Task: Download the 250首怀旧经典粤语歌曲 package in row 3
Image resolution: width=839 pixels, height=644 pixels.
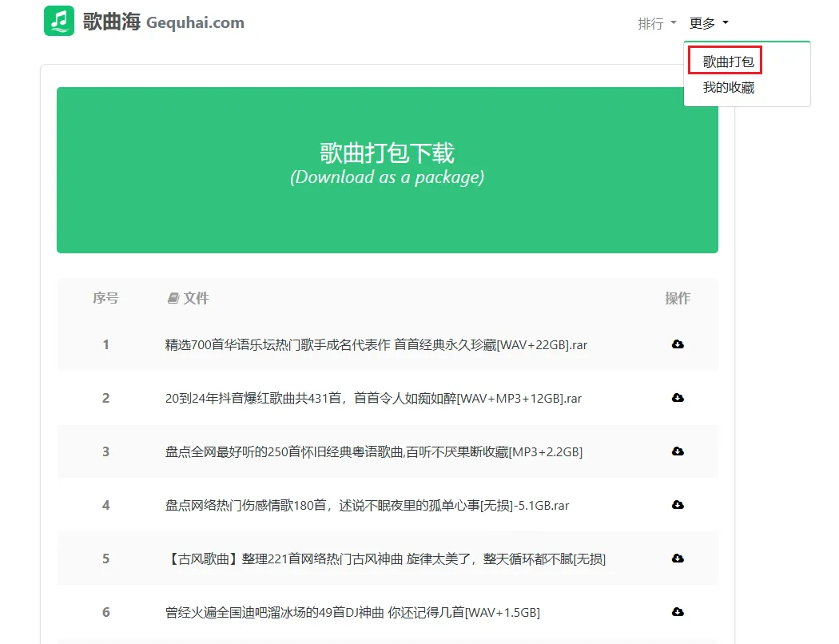Action: tap(678, 451)
